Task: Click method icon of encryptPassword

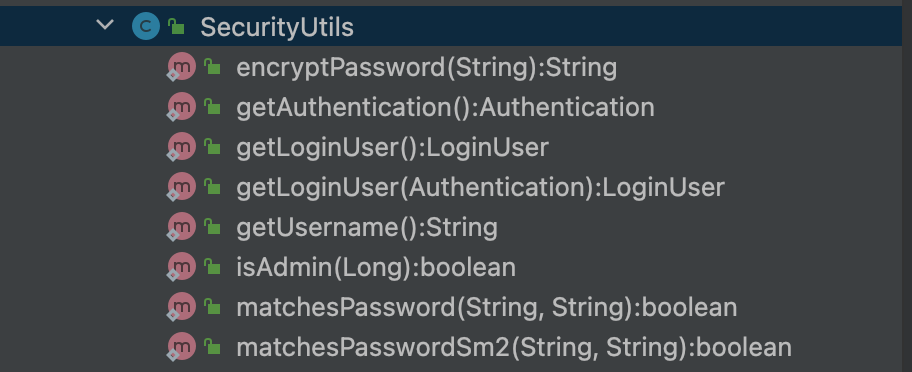Action: click(181, 67)
